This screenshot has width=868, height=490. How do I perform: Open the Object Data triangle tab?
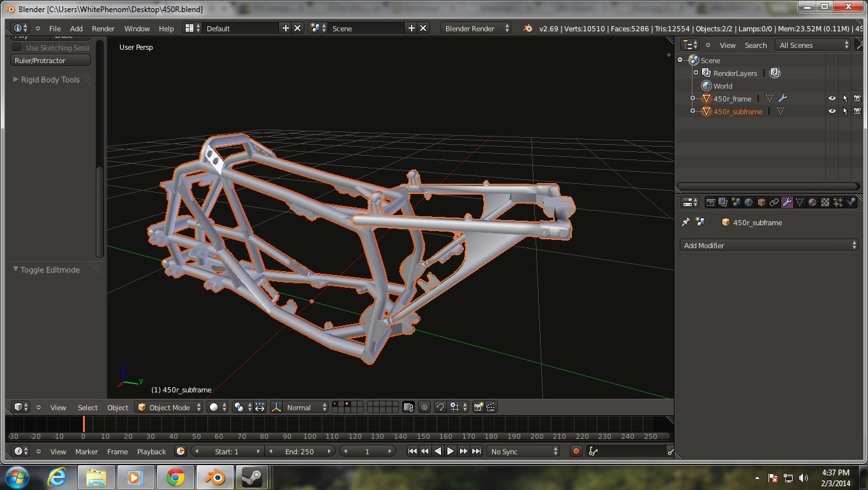(800, 202)
